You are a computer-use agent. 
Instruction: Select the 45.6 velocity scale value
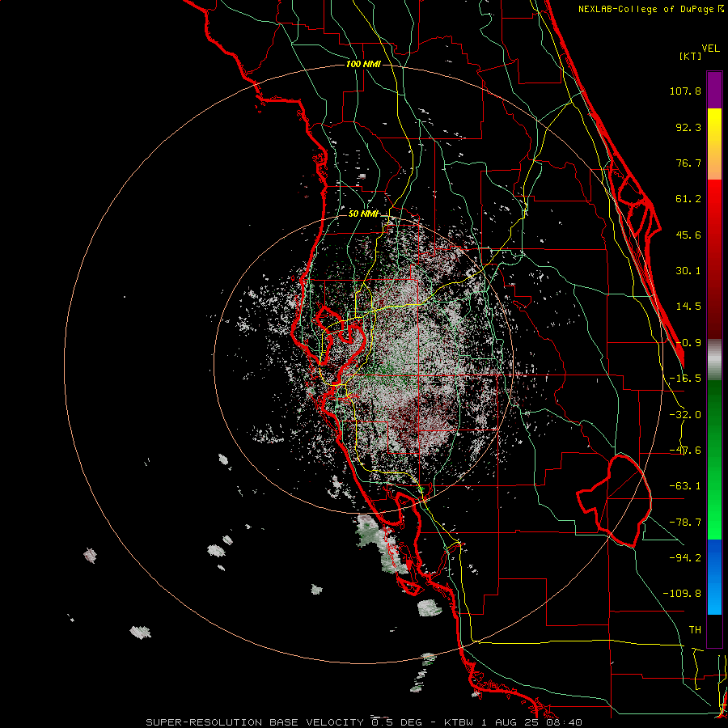point(688,235)
